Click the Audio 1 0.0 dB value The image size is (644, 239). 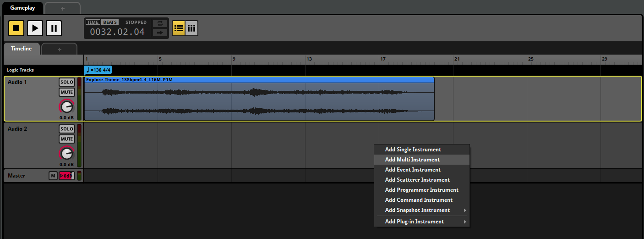[x=66, y=117]
